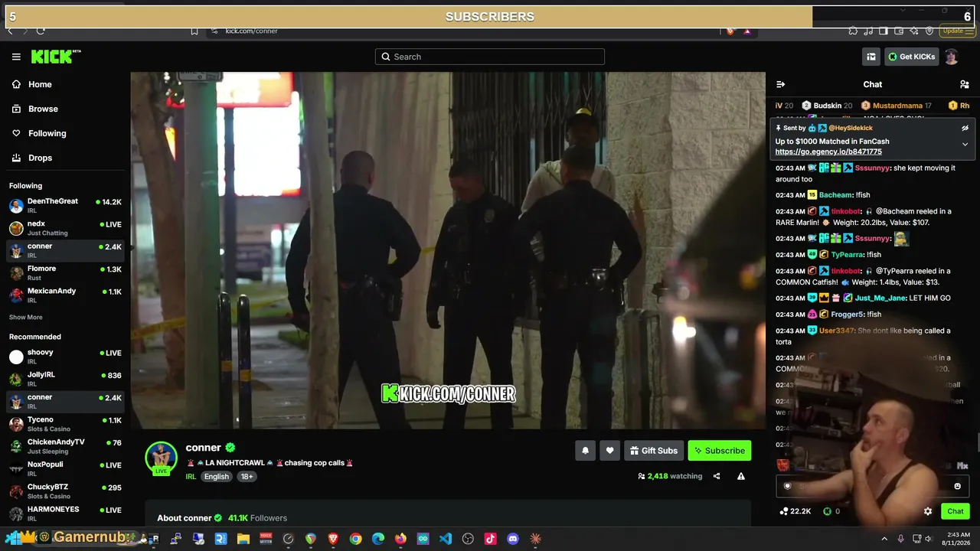The width and height of the screenshot is (980, 551).
Task: Click the Update button in browser toolbar
Action: [x=957, y=31]
